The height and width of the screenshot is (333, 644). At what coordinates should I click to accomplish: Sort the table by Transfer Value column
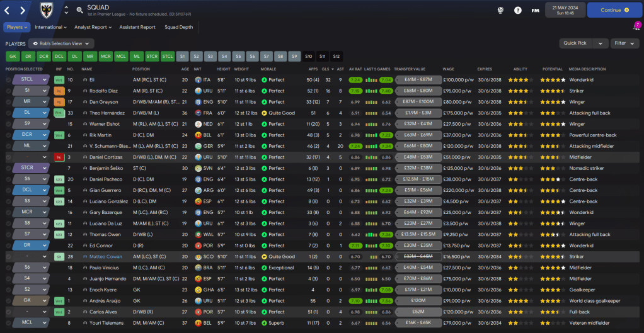click(410, 69)
